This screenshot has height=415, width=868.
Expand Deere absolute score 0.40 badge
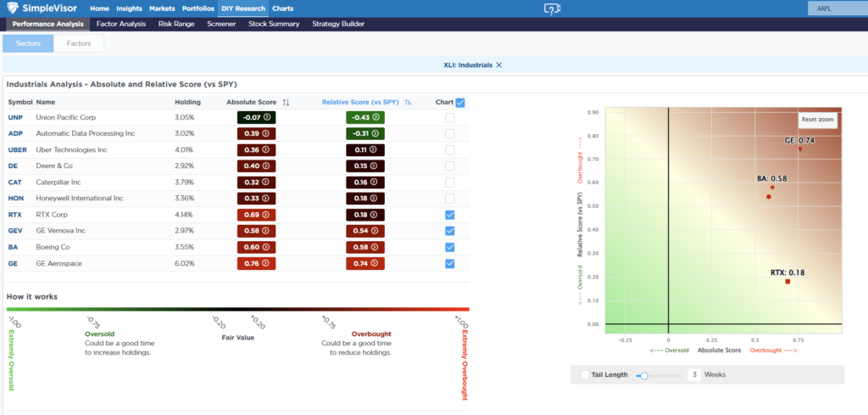256,165
